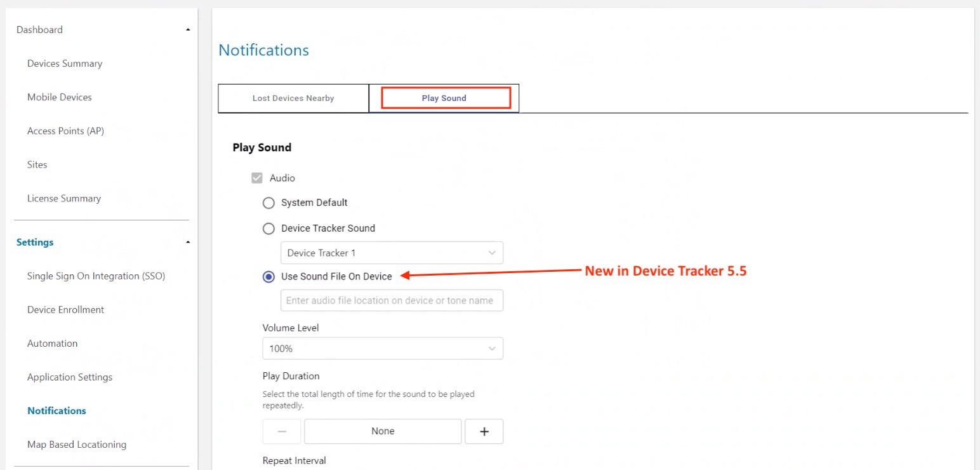This screenshot has width=980, height=470.
Task: Click the Play Duration label
Action: point(291,376)
